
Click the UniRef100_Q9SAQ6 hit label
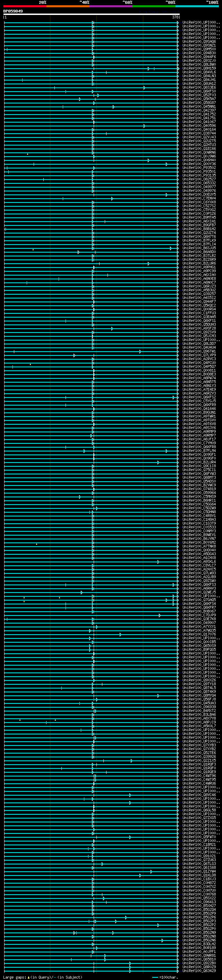click(199, 41)
